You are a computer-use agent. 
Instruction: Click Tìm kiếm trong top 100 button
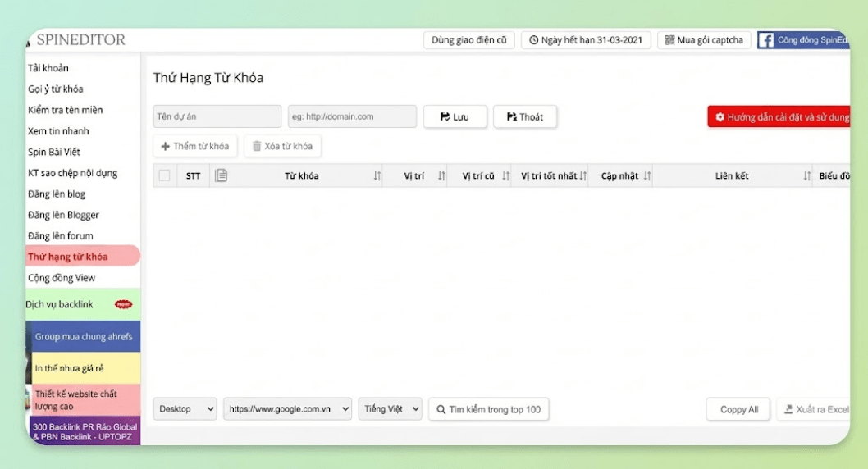tap(489, 409)
